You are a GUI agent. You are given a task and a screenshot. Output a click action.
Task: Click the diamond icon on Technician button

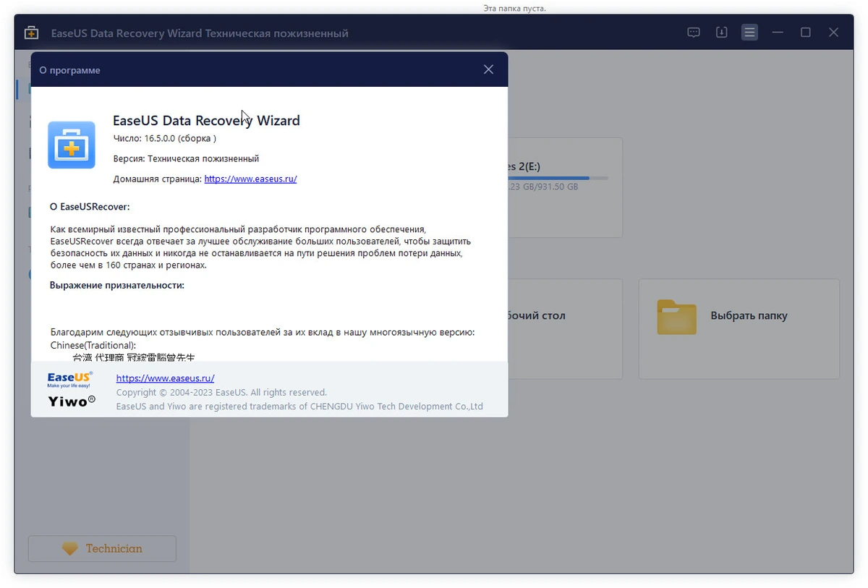[x=70, y=549]
